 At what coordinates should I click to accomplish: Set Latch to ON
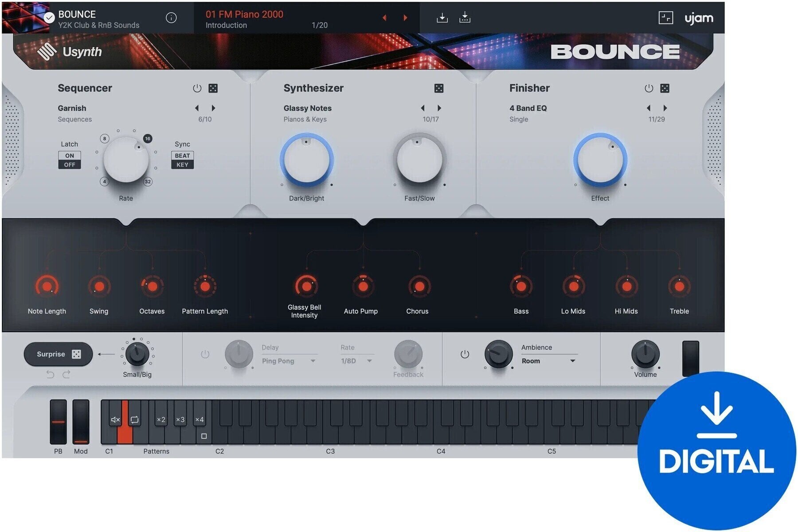point(70,156)
